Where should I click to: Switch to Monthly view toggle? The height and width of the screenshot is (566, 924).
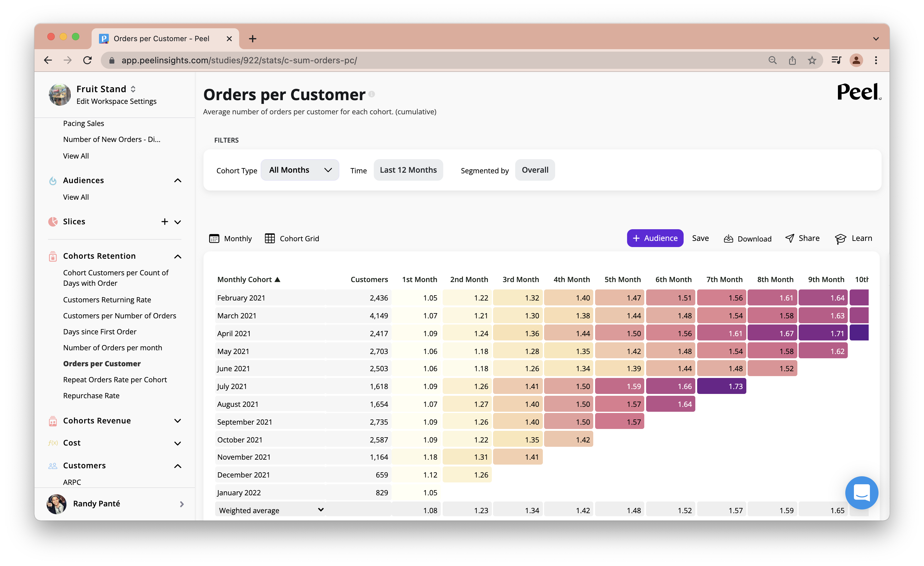[x=230, y=238]
